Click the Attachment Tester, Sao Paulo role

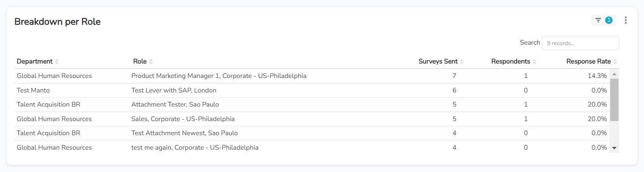(x=175, y=105)
